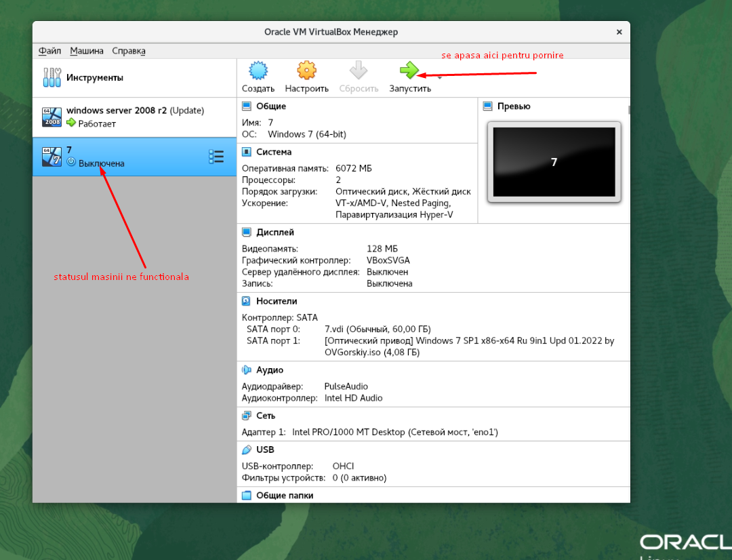Click the greyed-out Сбросить toolbar icon
The width and height of the screenshot is (732, 560).
[x=359, y=71]
